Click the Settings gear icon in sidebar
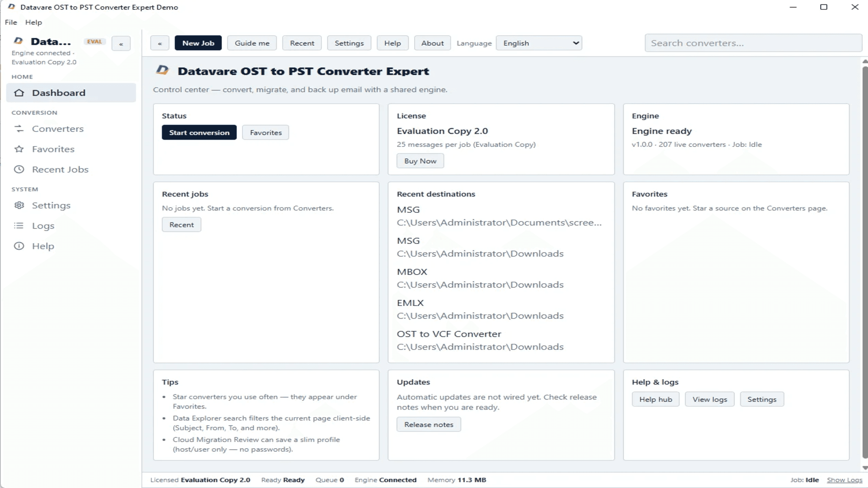The image size is (868, 488). tap(19, 205)
